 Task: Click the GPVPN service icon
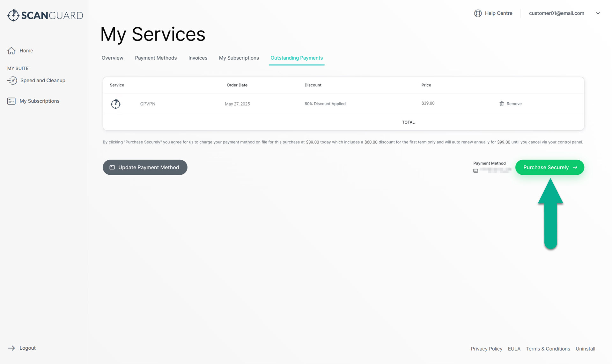pos(115,104)
